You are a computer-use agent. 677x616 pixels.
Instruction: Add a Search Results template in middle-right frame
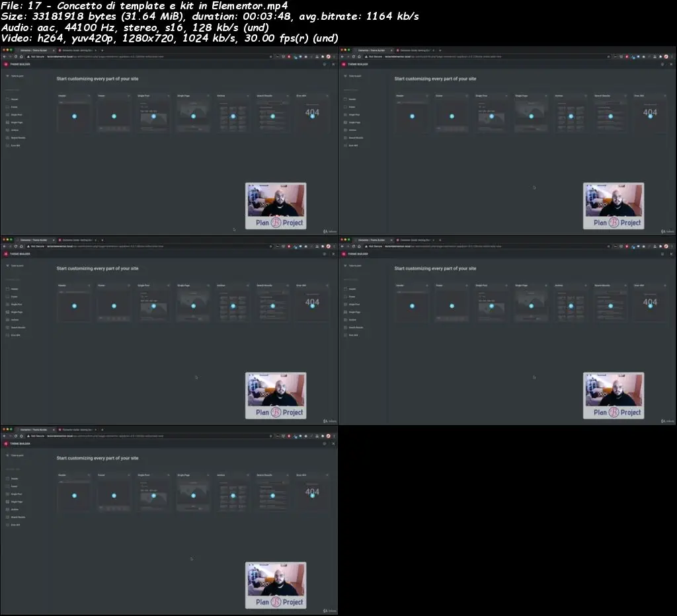pyautogui.click(x=610, y=305)
